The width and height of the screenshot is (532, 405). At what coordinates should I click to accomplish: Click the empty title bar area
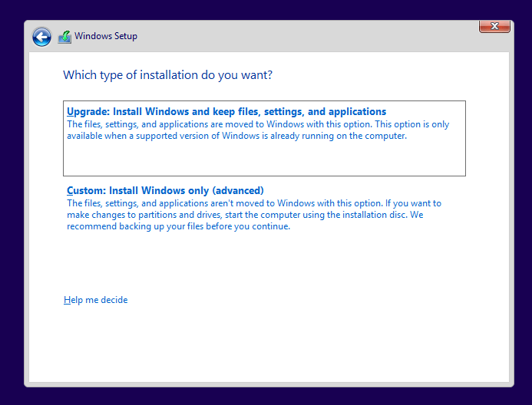click(x=307, y=36)
